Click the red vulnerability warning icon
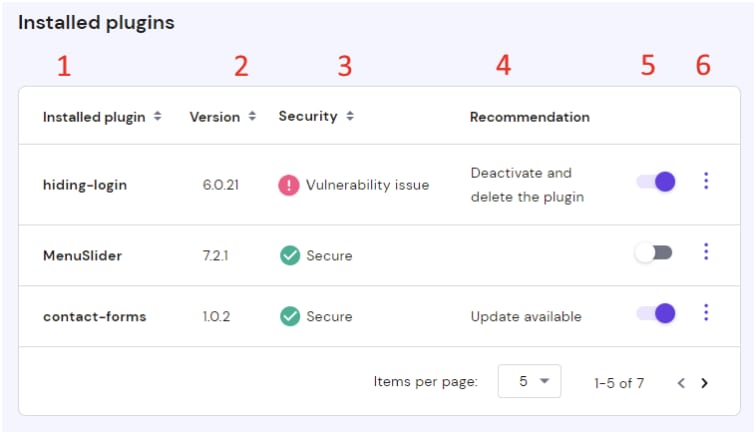Image resolution: width=754 pixels, height=433 pixels. (289, 185)
